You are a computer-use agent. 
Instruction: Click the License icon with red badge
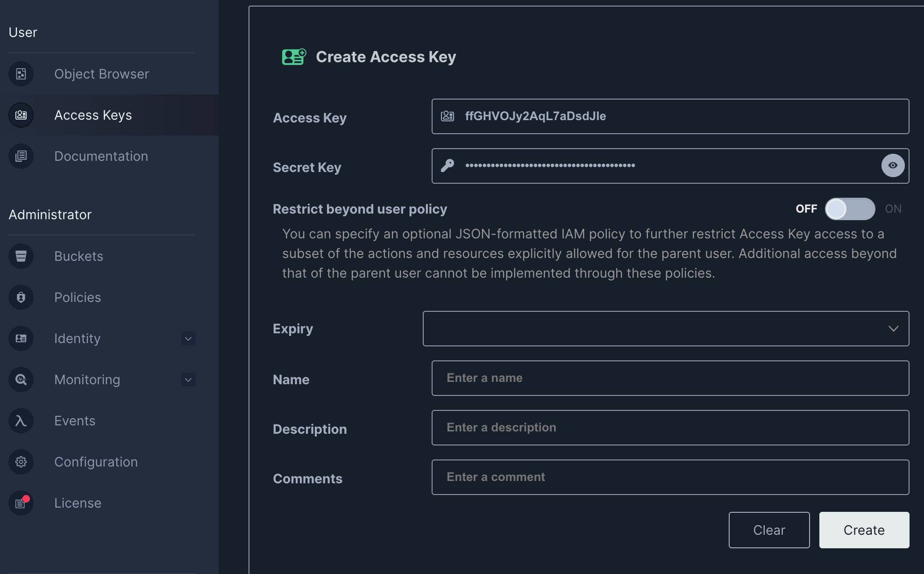(21, 502)
